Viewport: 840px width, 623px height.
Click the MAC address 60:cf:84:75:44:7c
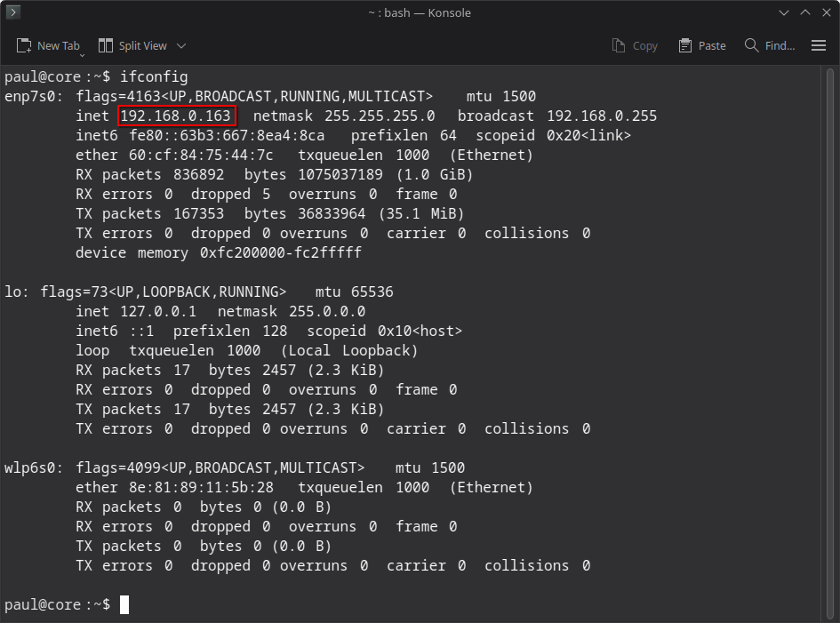(x=201, y=155)
